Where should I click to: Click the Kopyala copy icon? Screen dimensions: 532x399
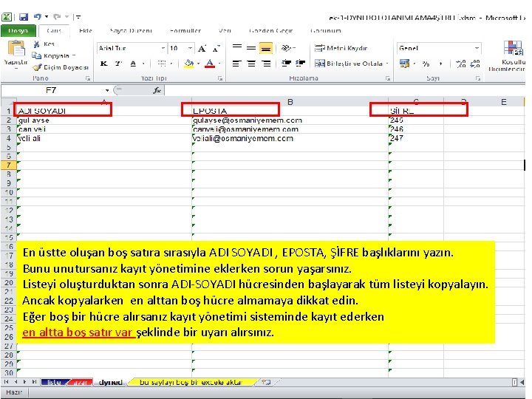point(36,55)
